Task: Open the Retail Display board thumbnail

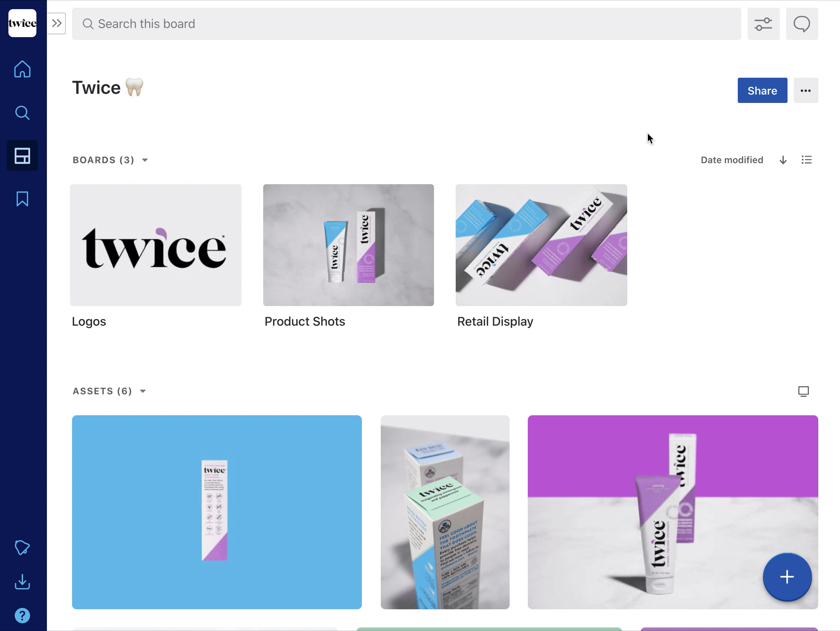Action: click(541, 245)
